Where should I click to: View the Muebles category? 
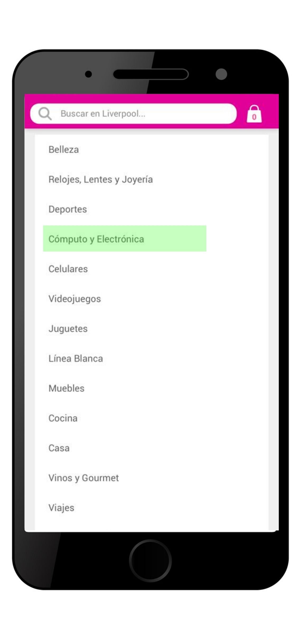tap(67, 389)
